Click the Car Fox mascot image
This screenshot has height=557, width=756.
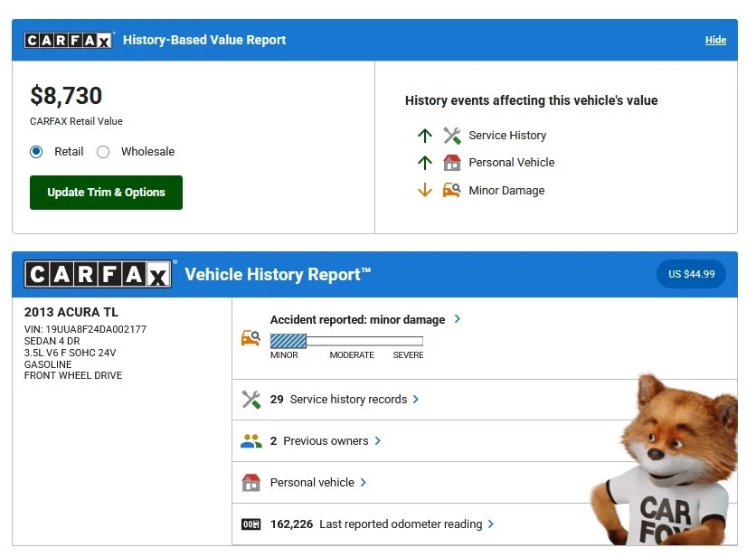(666, 460)
